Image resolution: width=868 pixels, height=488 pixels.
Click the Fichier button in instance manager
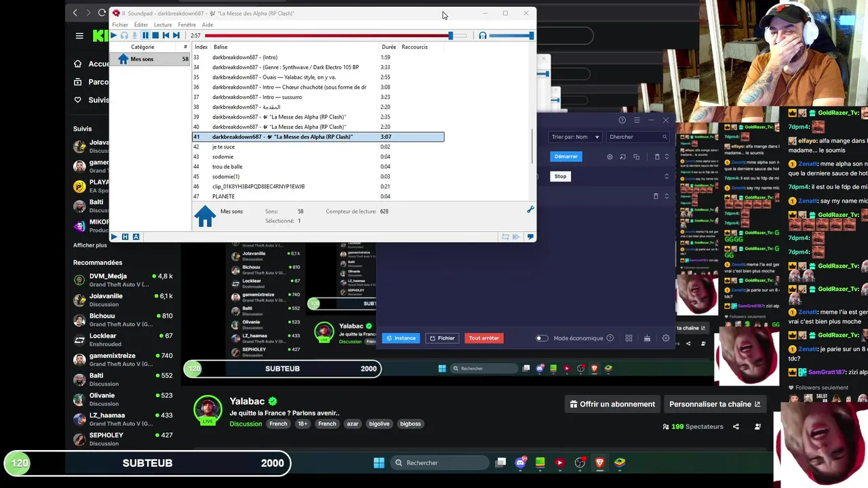pyautogui.click(x=442, y=338)
